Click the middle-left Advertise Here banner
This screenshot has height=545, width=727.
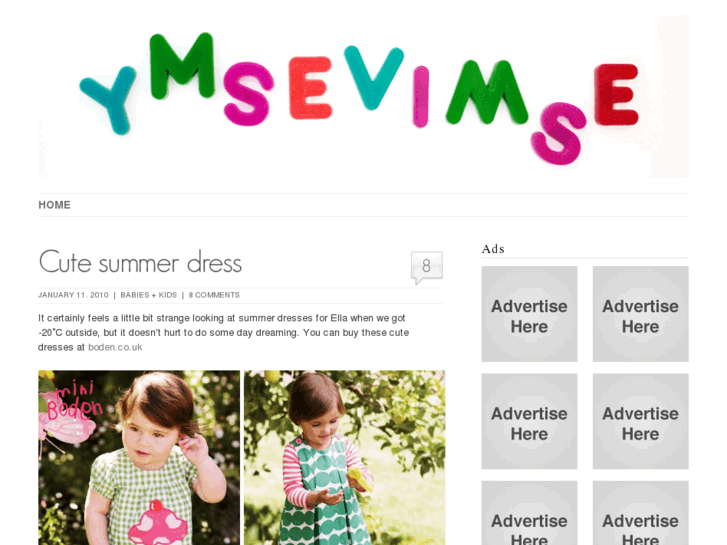tap(529, 421)
